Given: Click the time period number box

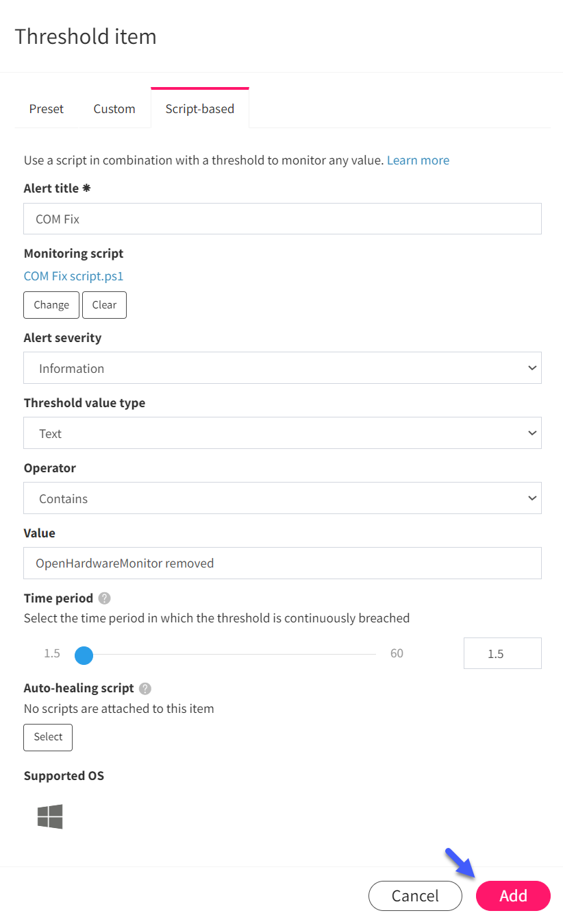Looking at the screenshot, I should click(x=503, y=653).
